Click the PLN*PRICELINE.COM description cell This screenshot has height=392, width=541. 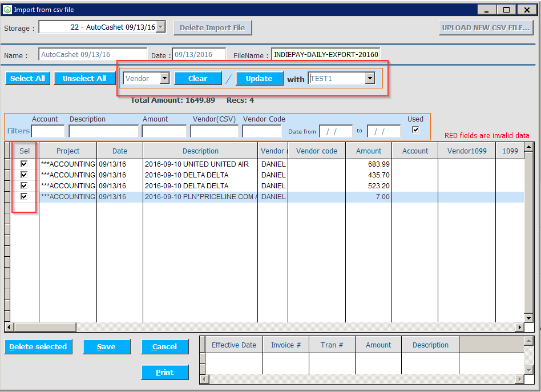(x=200, y=197)
